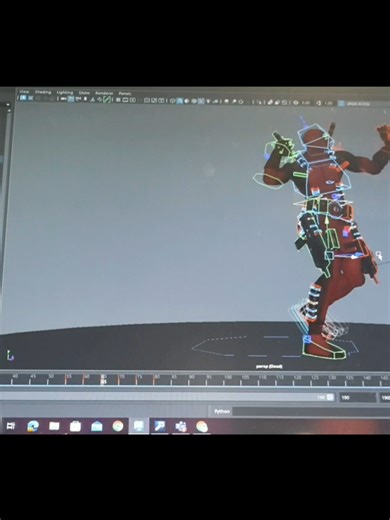Go to frame 100 on time slider
Screen dimensions: 390x520
[x=228, y=380]
